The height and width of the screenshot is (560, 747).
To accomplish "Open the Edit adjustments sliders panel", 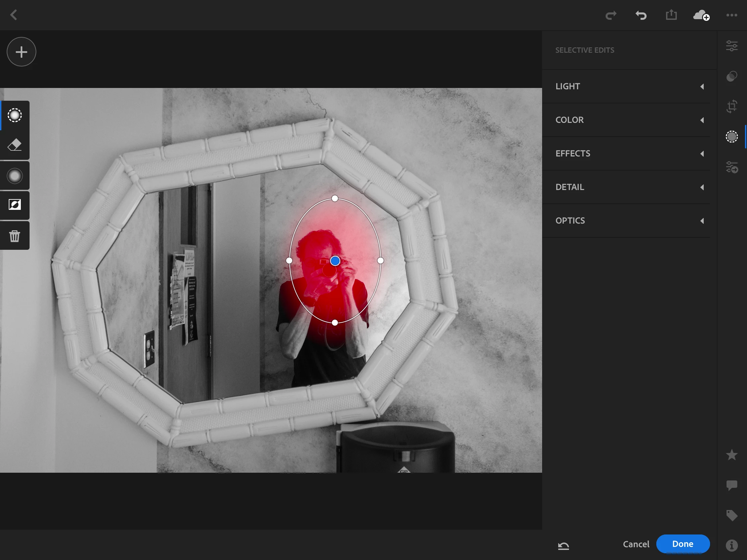I will coord(732,46).
